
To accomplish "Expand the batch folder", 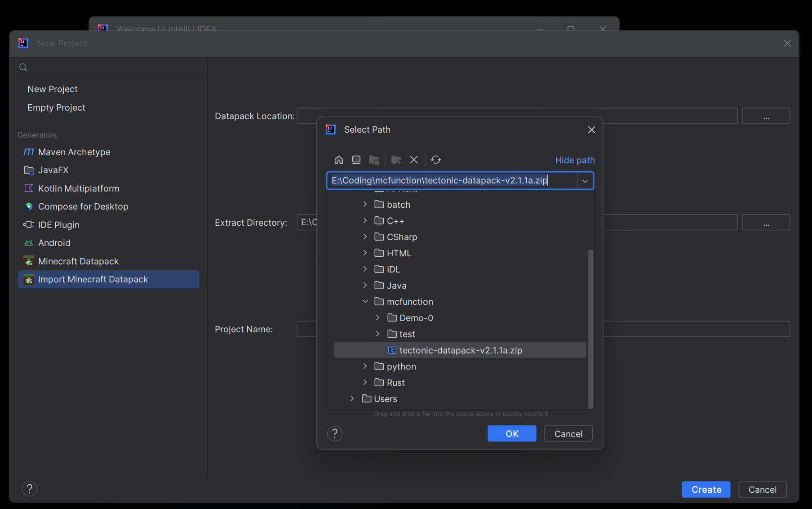I will 365,205.
